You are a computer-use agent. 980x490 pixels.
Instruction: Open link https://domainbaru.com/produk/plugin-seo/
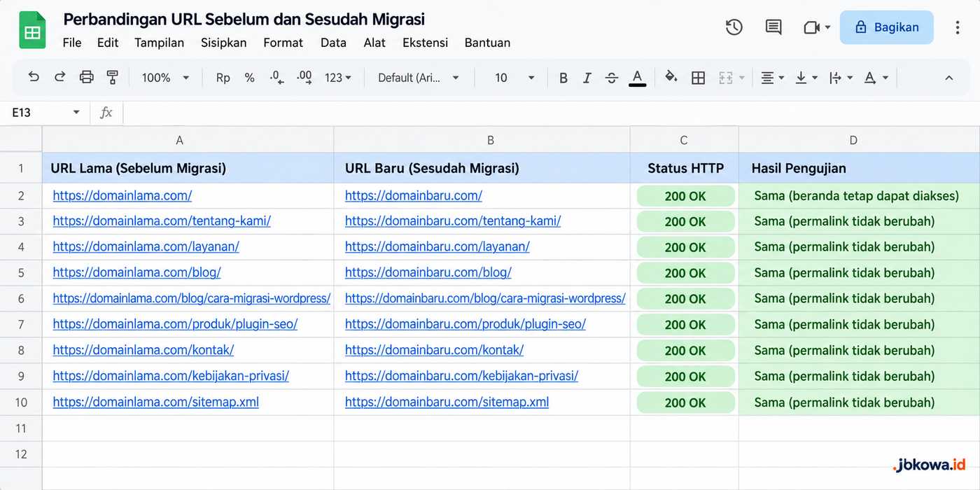(x=465, y=324)
